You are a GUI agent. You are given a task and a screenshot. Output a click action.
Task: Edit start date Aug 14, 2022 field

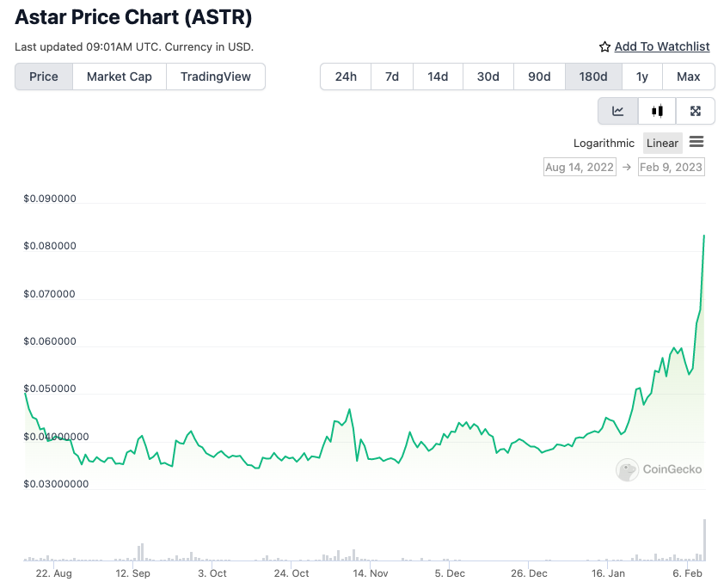(580, 167)
